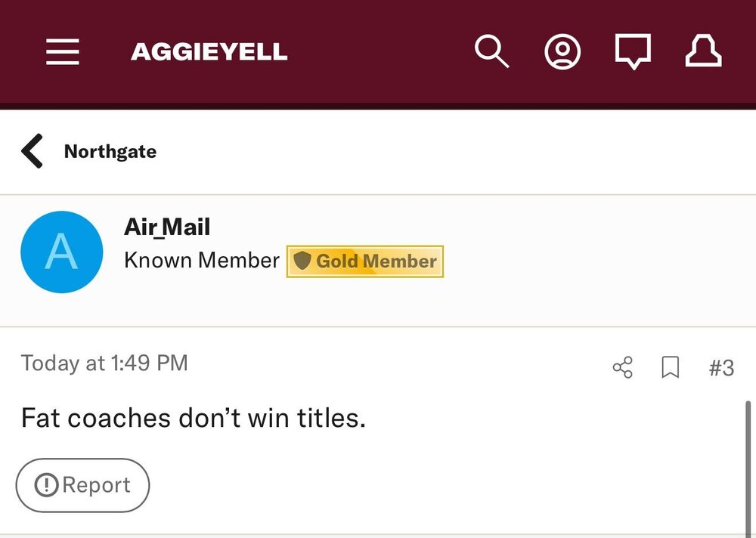The width and height of the screenshot is (756, 538).
Task: Click the shield icon in Gold badge
Action: (302, 261)
